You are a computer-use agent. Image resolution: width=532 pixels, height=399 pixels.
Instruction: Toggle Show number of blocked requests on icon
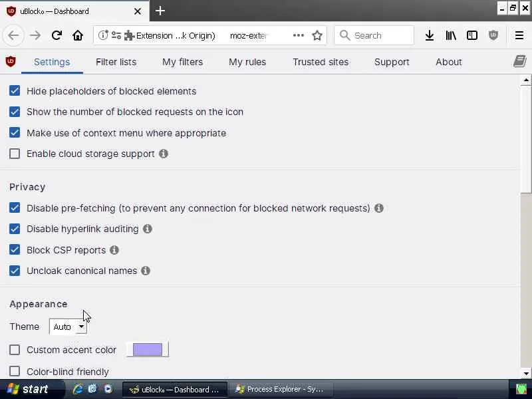coord(15,112)
